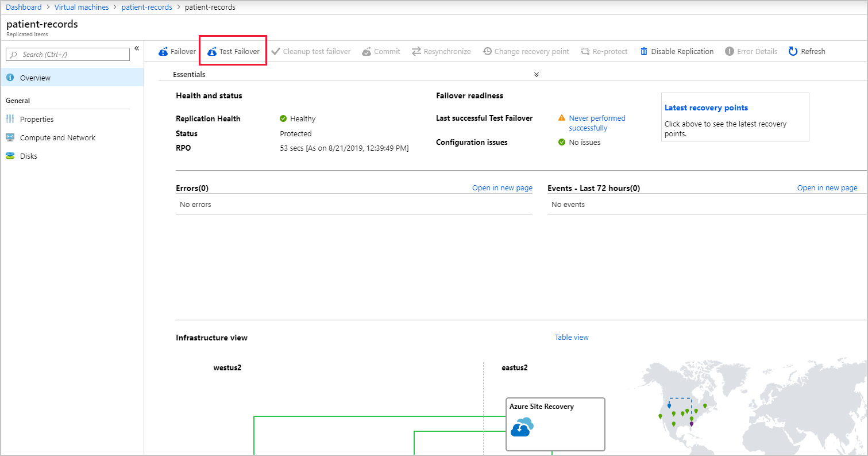The image size is (868, 456).
Task: Go to Dashboard breadcrumb
Action: tap(24, 7)
